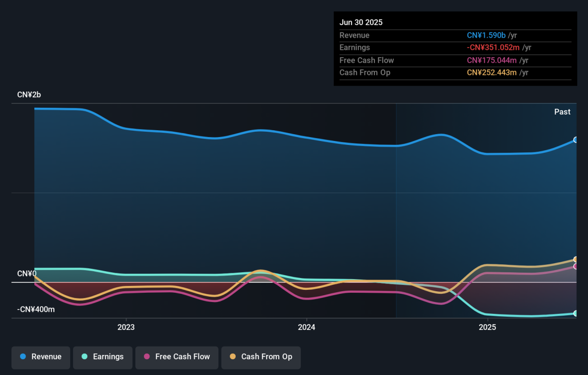Toggle the Revenue legend button
The image size is (588, 375).
point(41,357)
